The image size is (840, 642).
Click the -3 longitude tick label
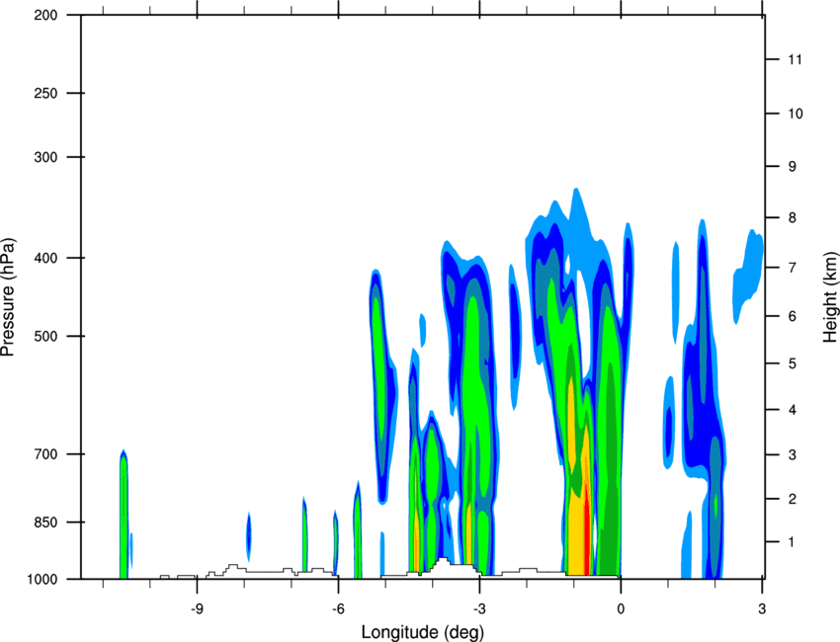coord(479,608)
